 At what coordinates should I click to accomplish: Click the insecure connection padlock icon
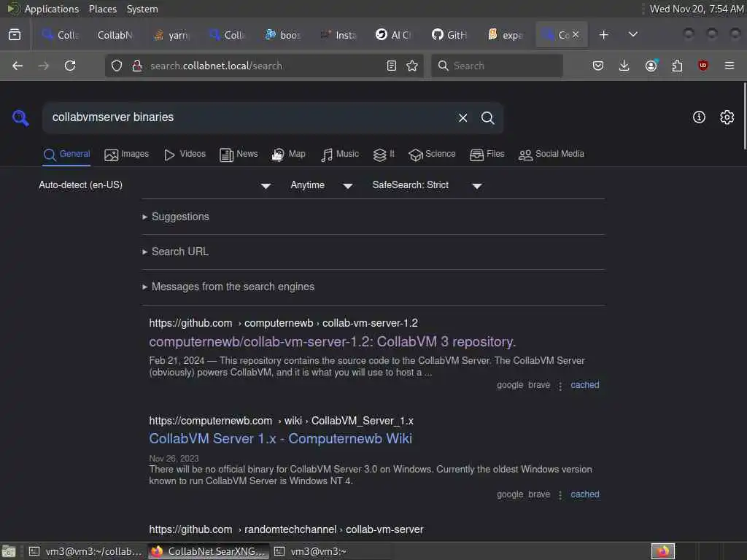[x=137, y=66]
